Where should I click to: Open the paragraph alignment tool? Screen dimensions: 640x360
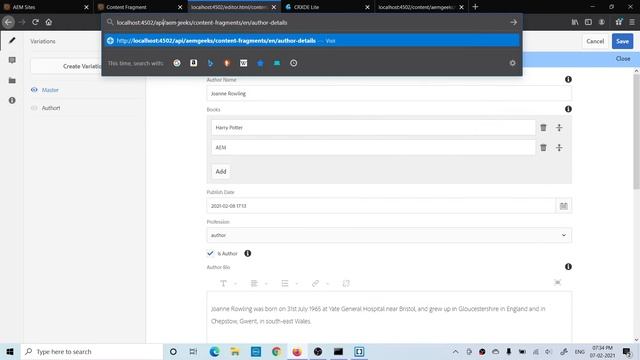(x=254, y=283)
